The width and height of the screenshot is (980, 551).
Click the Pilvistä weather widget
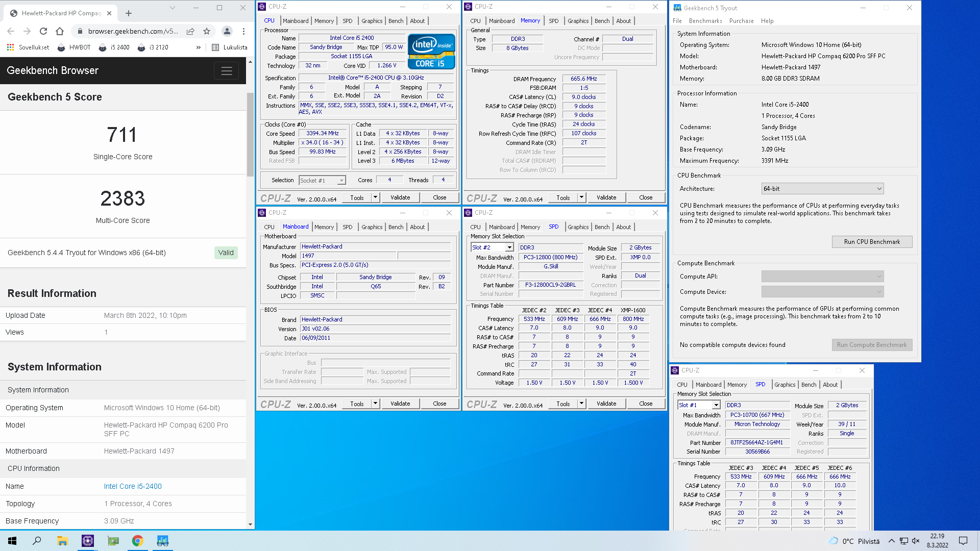(854, 541)
